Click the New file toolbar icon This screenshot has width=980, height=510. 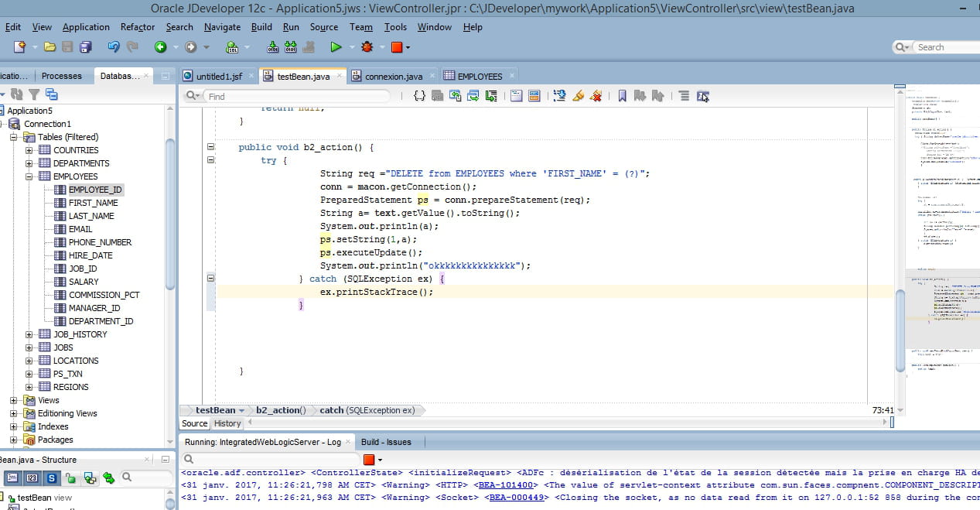click(20, 47)
